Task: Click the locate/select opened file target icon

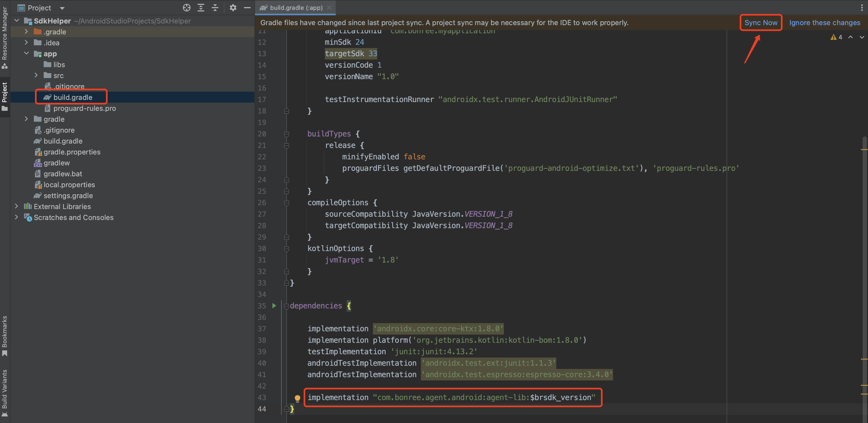Action: [x=186, y=7]
